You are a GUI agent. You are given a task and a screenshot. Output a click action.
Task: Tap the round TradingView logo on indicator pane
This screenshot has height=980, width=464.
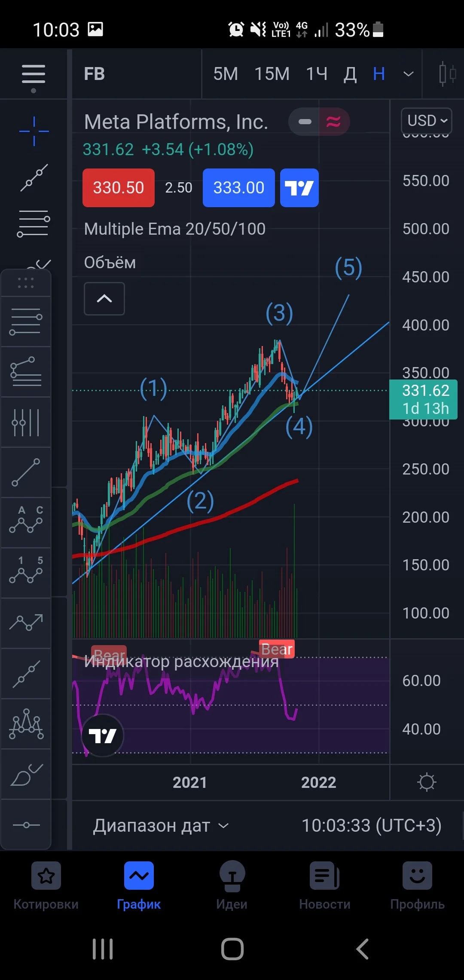tap(103, 735)
